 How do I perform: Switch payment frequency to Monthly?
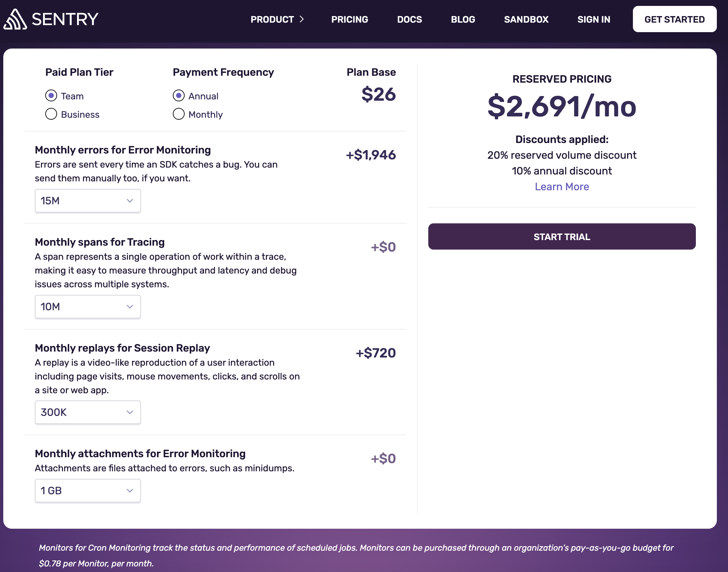[178, 114]
